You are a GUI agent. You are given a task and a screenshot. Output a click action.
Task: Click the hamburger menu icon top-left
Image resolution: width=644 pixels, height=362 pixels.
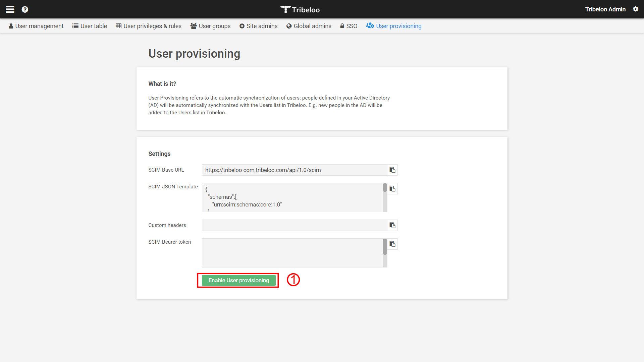click(x=10, y=9)
